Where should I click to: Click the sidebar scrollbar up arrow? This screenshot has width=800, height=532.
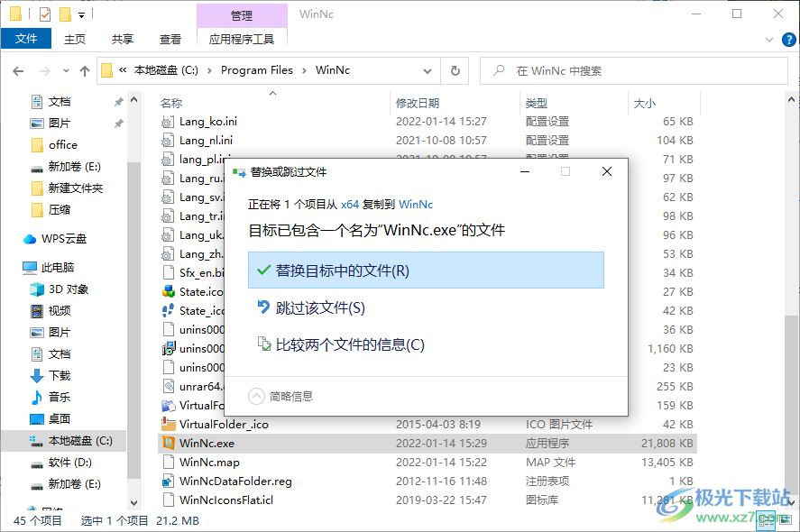click(x=133, y=99)
